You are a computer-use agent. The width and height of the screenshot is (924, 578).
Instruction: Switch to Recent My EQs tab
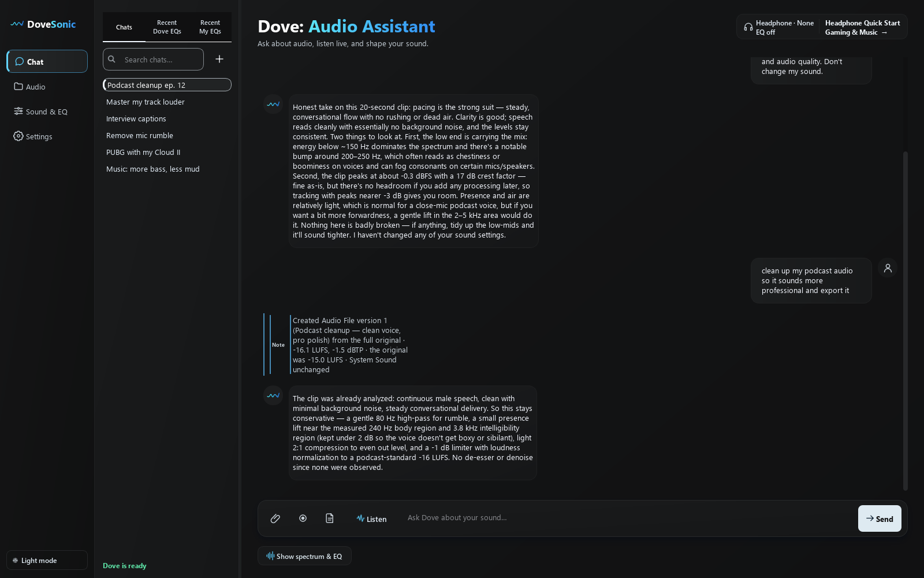tap(210, 27)
